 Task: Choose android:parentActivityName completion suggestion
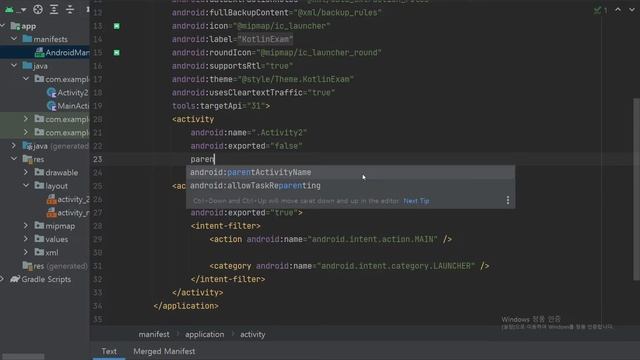(350, 172)
